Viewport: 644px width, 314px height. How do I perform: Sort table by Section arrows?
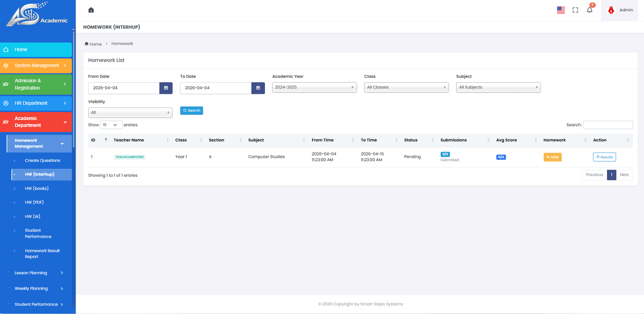point(240,140)
